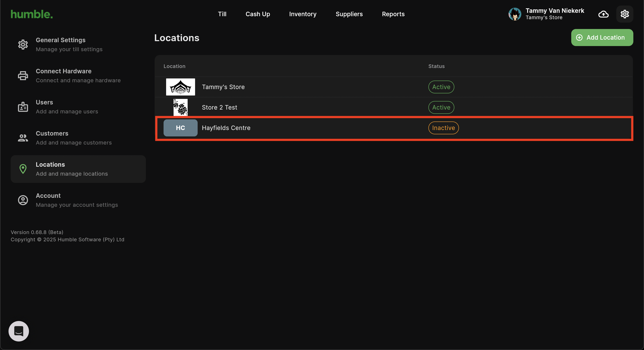Click the Active status of Store 2 Test
Viewport: 644px width, 350px height.
[x=441, y=107]
